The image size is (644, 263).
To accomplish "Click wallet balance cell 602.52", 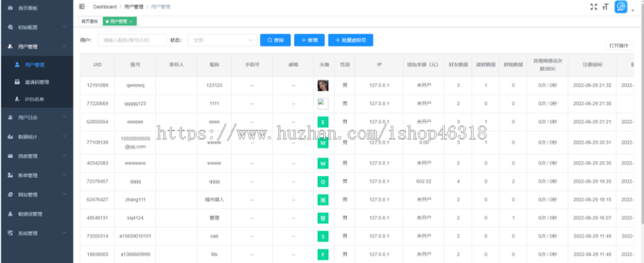I will tap(424, 181).
